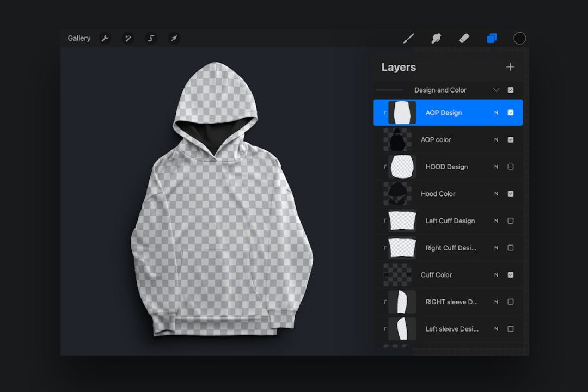
Task: Select the RIGHT sleeve Design layer
Action: tap(451, 302)
